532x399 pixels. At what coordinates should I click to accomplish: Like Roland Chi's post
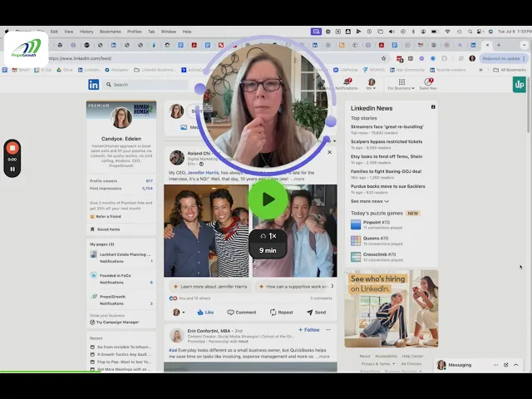pos(205,313)
